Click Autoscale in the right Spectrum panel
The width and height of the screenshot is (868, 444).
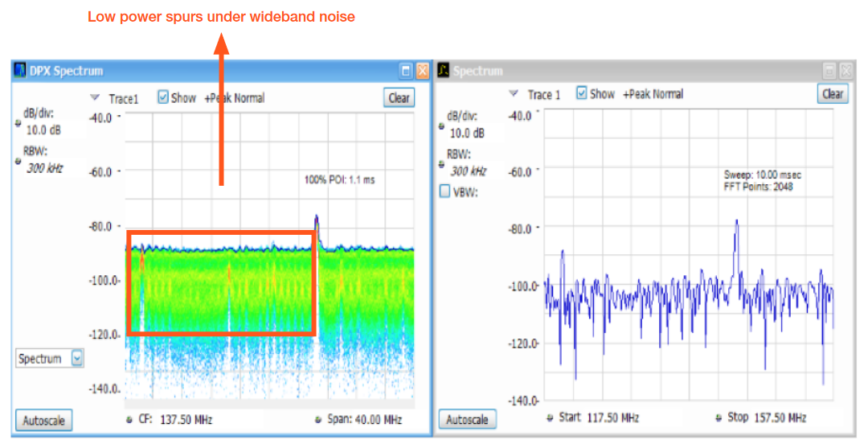coord(467,419)
